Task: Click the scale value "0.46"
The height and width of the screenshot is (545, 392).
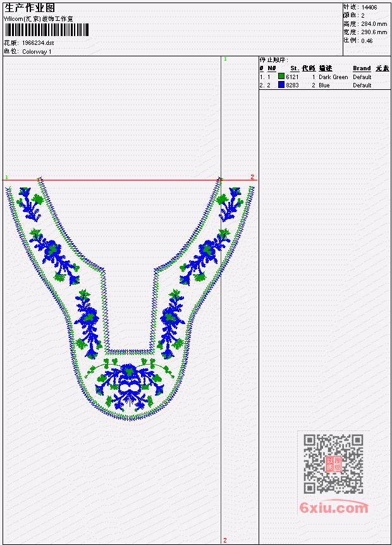Action: [x=367, y=41]
